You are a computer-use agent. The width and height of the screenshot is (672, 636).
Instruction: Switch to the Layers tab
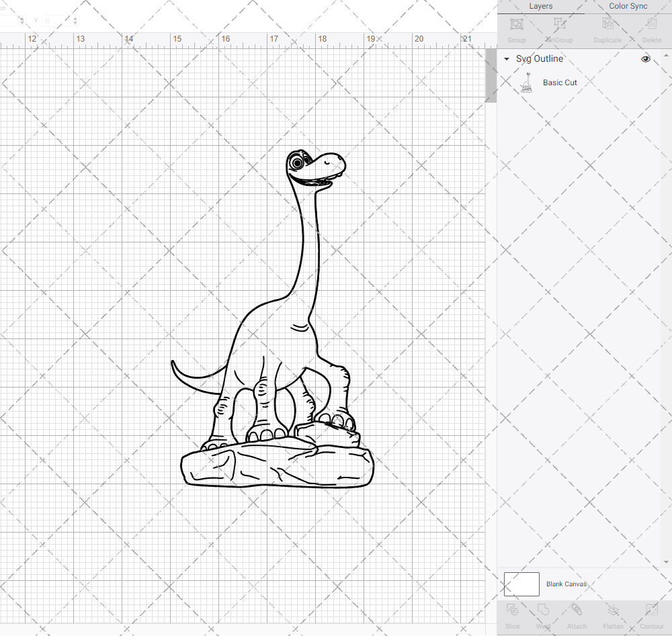click(540, 7)
